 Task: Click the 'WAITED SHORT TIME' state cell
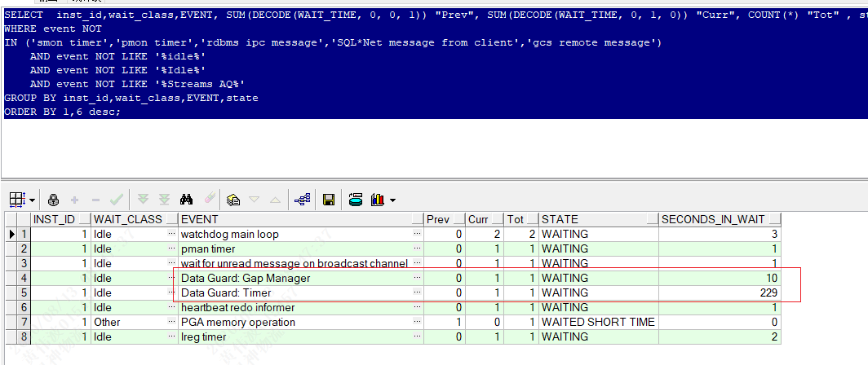pos(598,323)
